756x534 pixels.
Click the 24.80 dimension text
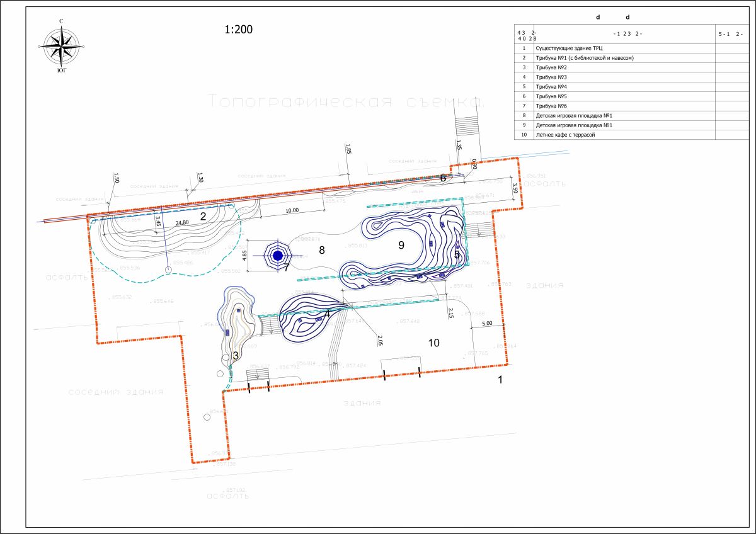(x=182, y=222)
